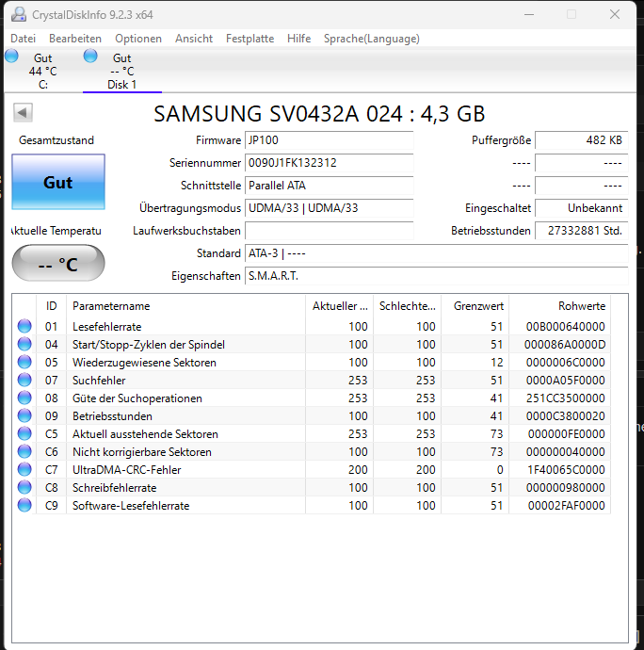Click the Puffergröße value 482 KB
Screen dimensions: 644x650
pos(582,140)
